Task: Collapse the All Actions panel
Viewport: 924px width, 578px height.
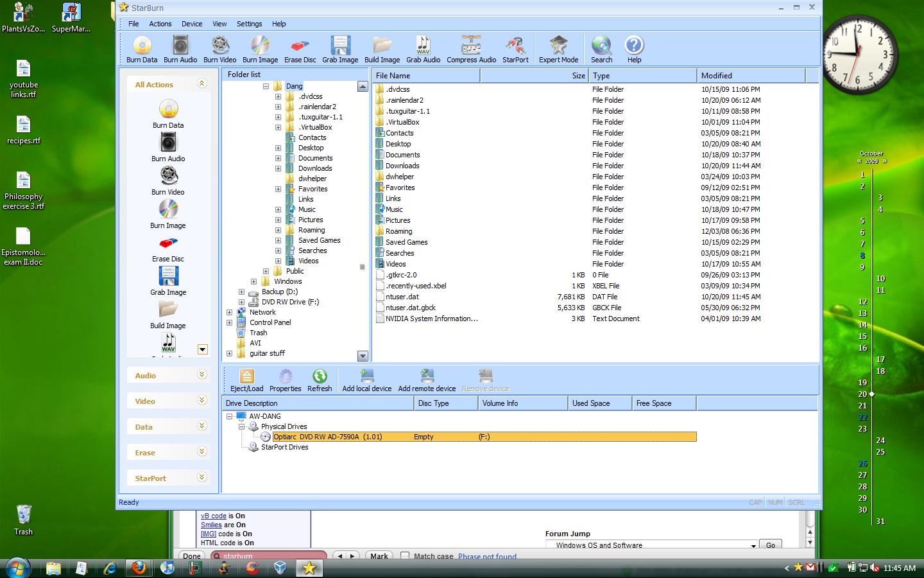Action: (201, 84)
